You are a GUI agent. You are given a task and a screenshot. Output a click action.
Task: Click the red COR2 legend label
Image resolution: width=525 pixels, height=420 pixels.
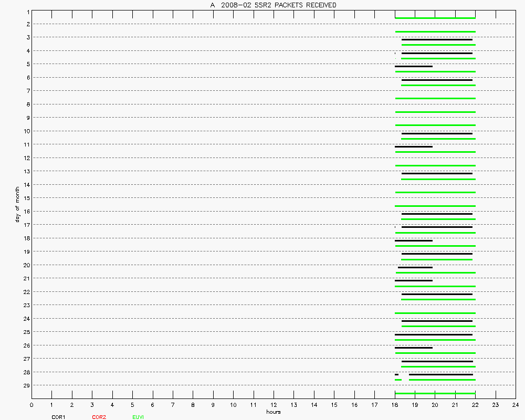click(99, 417)
